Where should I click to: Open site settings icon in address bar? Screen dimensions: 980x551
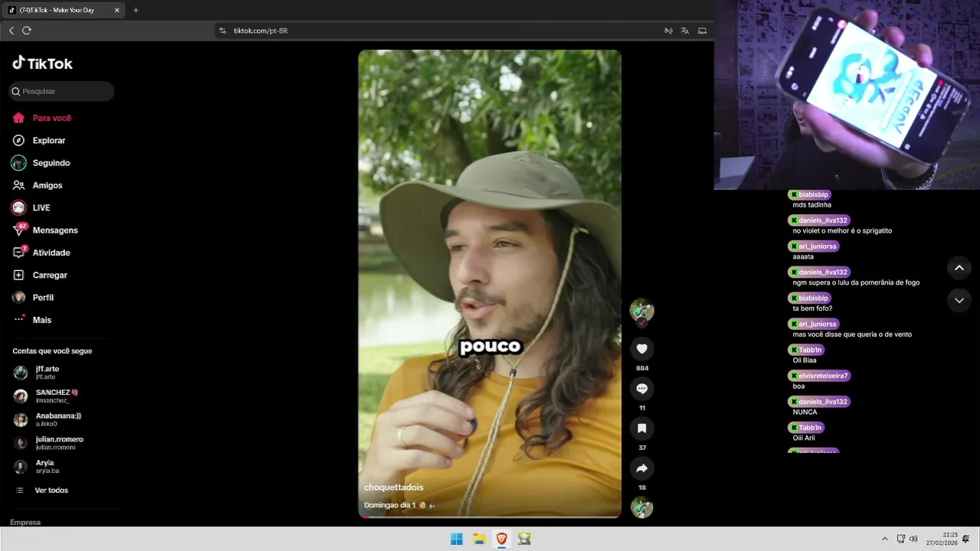[x=223, y=31]
